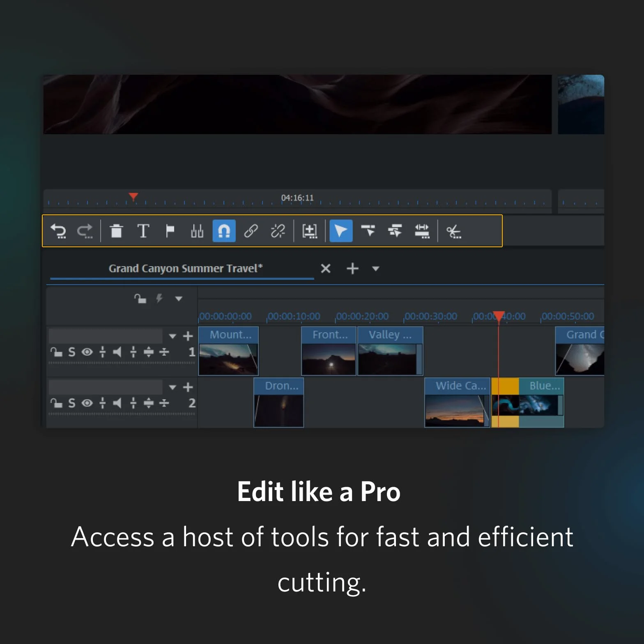Click the fader beside track 1's speaker icon

click(133, 352)
